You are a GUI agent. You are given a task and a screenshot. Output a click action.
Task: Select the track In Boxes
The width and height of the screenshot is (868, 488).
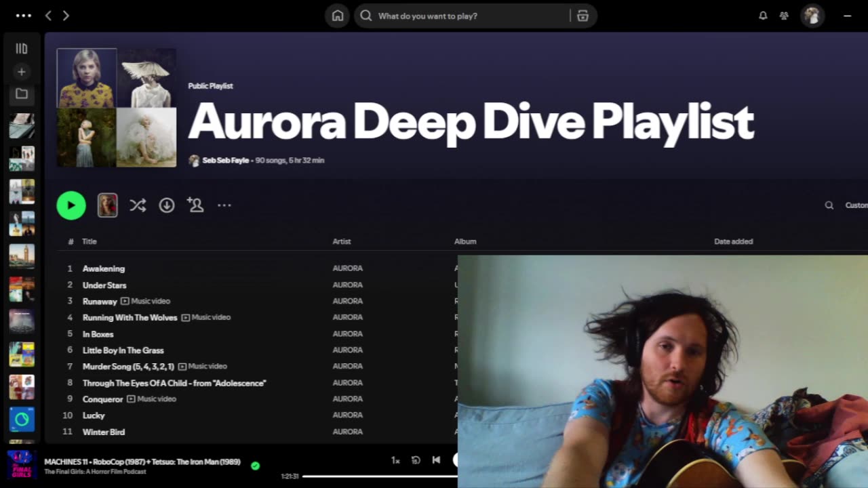pyautogui.click(x=98, y=334)
